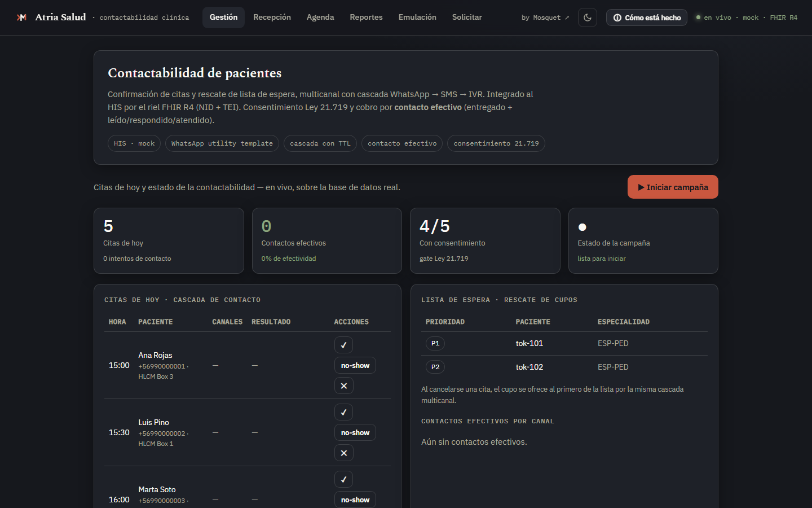Click the contacto efectivo tag
The height and width of the screenshot is (508, 812).
pos(402,143)
